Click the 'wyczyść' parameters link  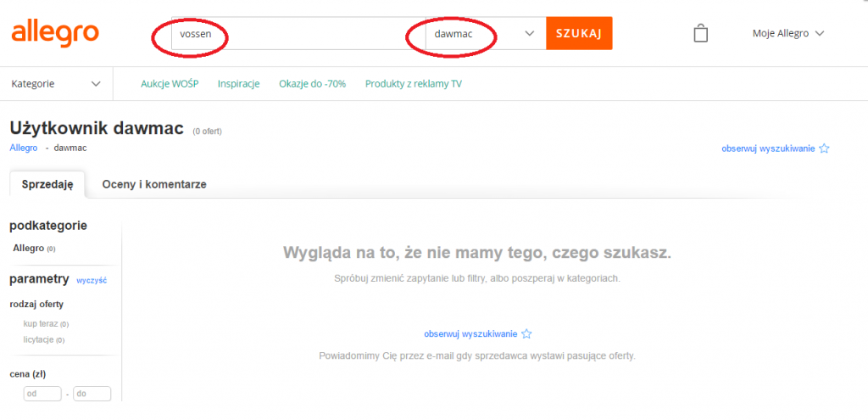92,280
